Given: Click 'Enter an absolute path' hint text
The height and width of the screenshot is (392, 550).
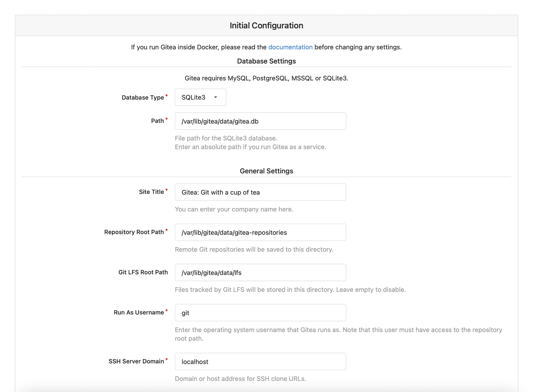Looking at the screenshot, I should click(251, 147).
